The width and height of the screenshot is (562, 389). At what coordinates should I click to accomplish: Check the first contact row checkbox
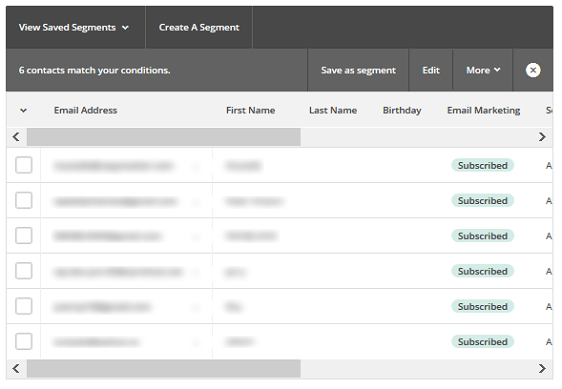pyautogui.click(x=24, y=165)
